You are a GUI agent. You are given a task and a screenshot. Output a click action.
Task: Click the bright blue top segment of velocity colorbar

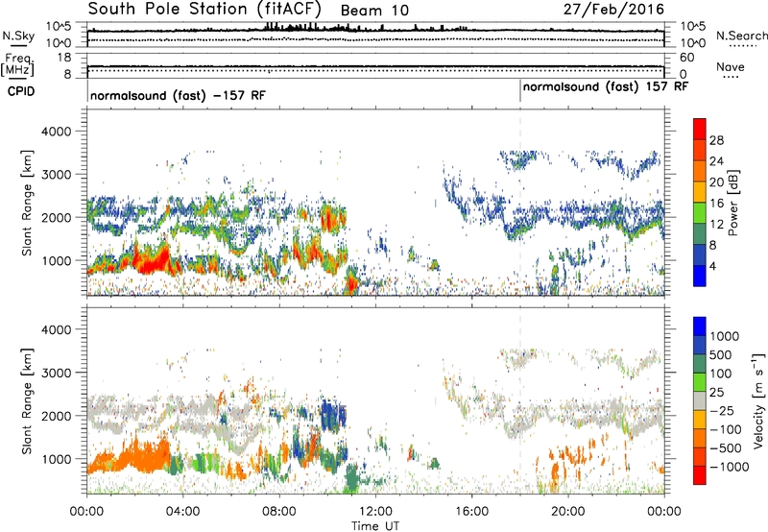(x=700, y=326)
